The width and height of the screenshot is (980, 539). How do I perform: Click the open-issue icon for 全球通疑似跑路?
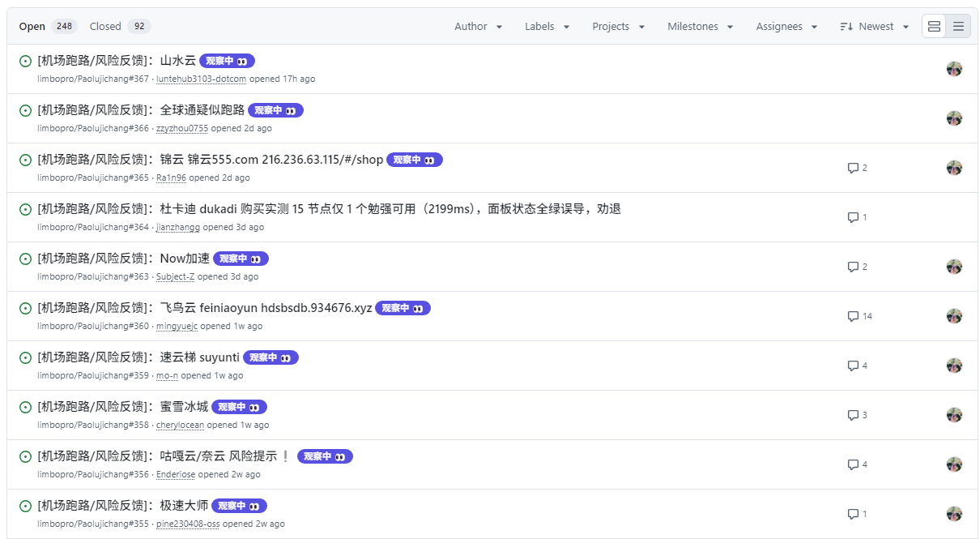tap(25, 110)
